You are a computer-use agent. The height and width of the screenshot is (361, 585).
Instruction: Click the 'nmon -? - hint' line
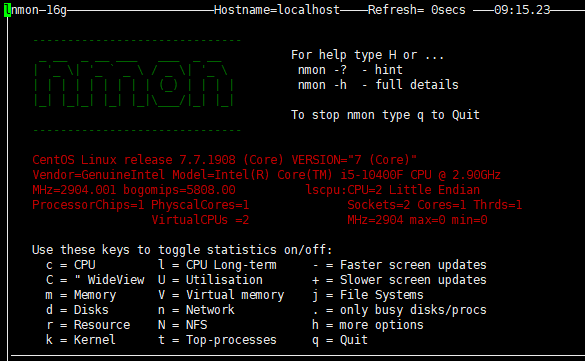tap(350, 70)
